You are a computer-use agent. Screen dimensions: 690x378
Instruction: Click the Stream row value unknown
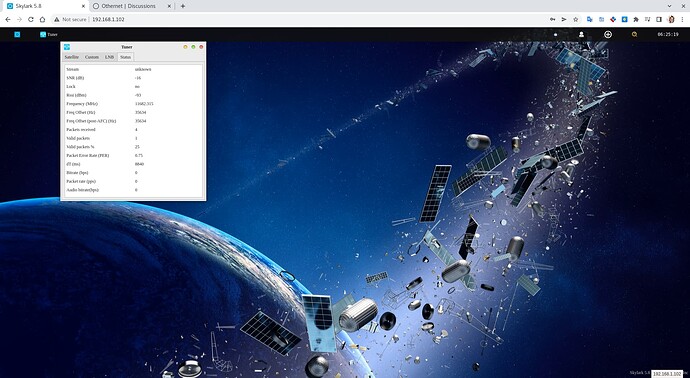143,69
